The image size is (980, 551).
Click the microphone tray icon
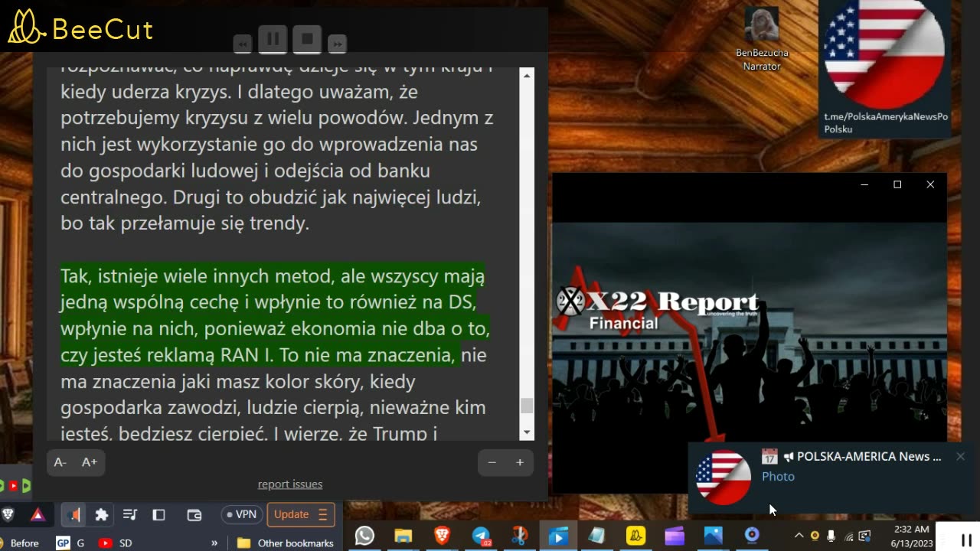831,536
